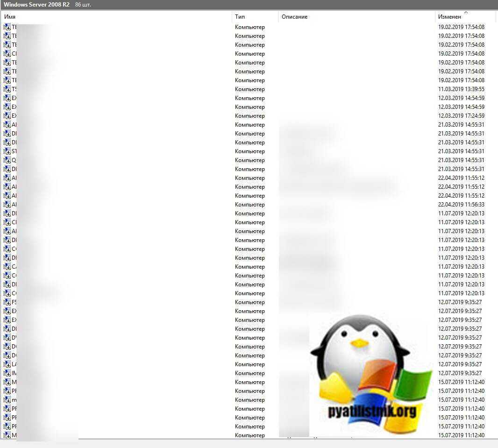498x448 pixels.
Task: Click Компьютер in the lowercase m row
Action: (x=249, y=400)
